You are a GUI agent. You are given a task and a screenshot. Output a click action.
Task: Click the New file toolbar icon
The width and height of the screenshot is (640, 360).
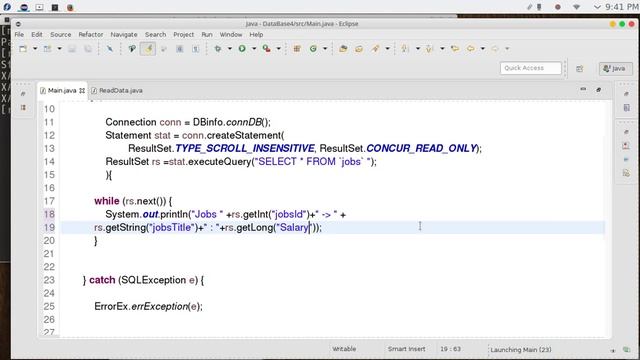(x=23, y=49)
